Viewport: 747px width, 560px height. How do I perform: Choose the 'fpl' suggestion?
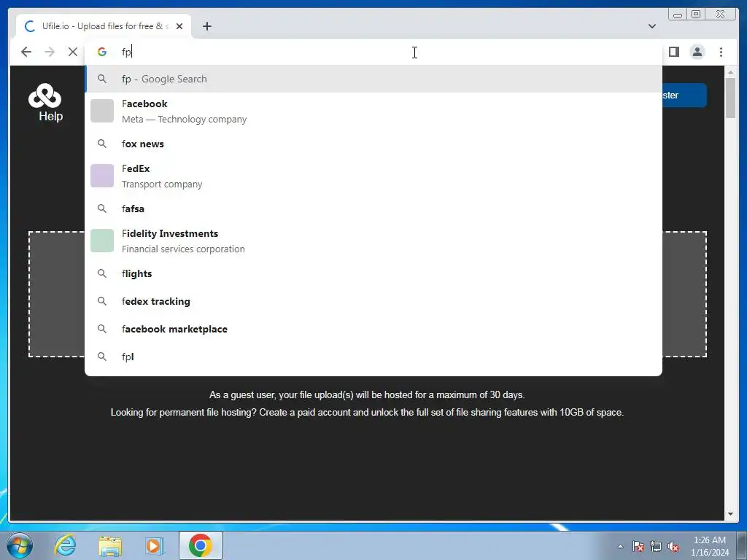[373, 357]
